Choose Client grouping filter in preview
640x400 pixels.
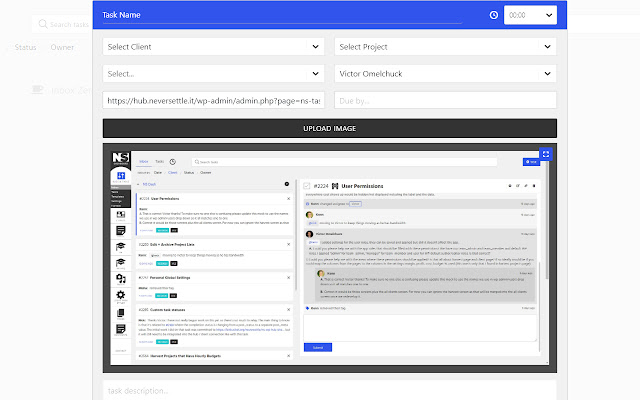tap(173, 173)
